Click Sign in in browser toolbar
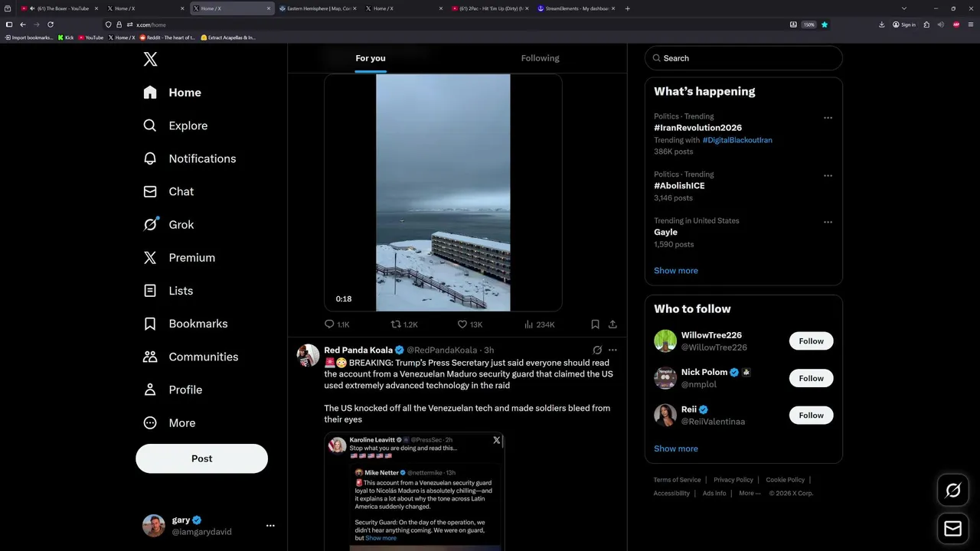Image resolution: width=980 pixels, height=551 pixels. 904,24
